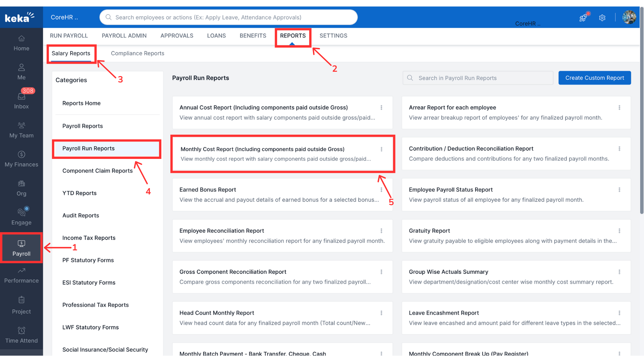This screenshot has height=362, width=644.
Task: Open the settings gear in the top bar
Action: coord(602,18)
